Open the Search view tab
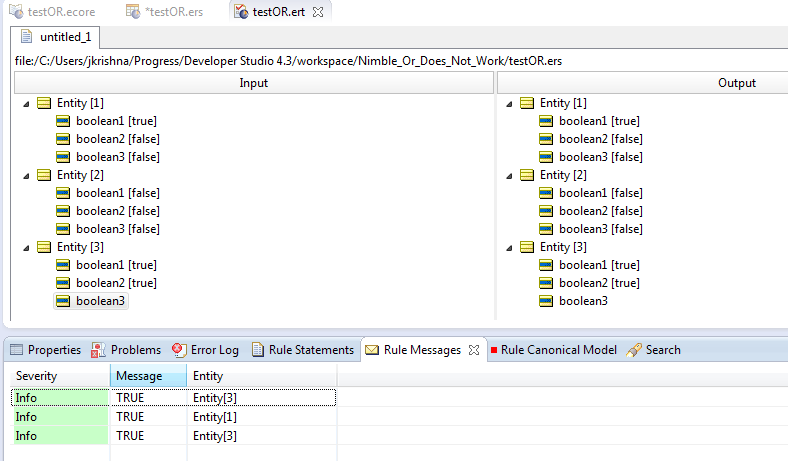Screen dimensions: 788x461 tap(654, 350)
